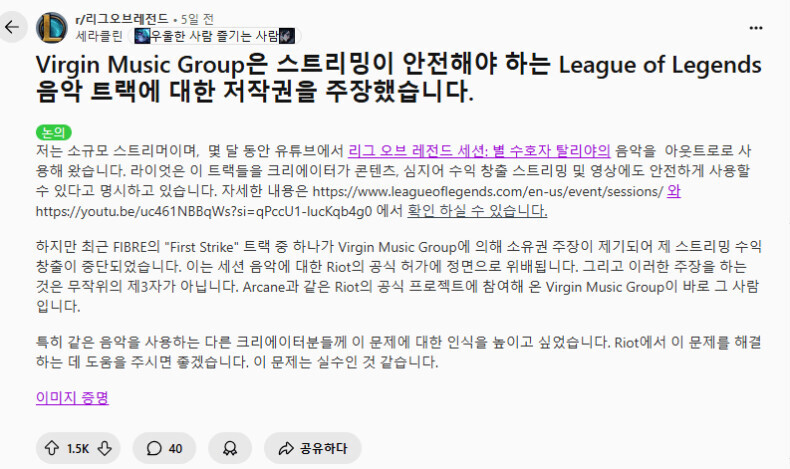Click the user flair 우울한 사람 즐기는 사람
Viewport: 790px width, 469px height.
pos(215,36)
